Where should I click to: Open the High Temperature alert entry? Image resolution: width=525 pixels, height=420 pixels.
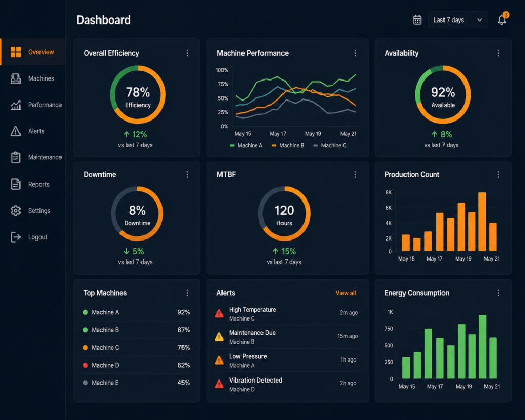pos(286,314)
